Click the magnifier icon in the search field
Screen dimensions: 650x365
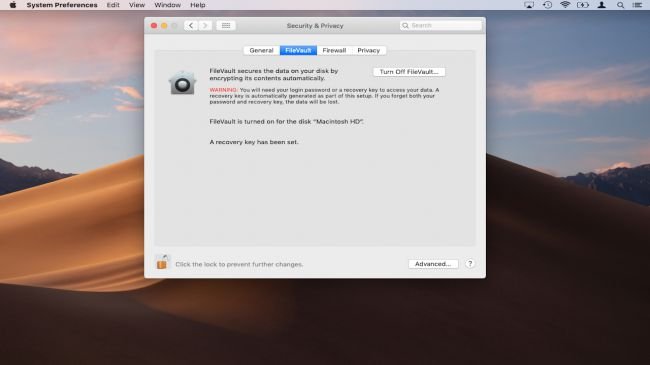pyautogui.click(x=405, y=25)
